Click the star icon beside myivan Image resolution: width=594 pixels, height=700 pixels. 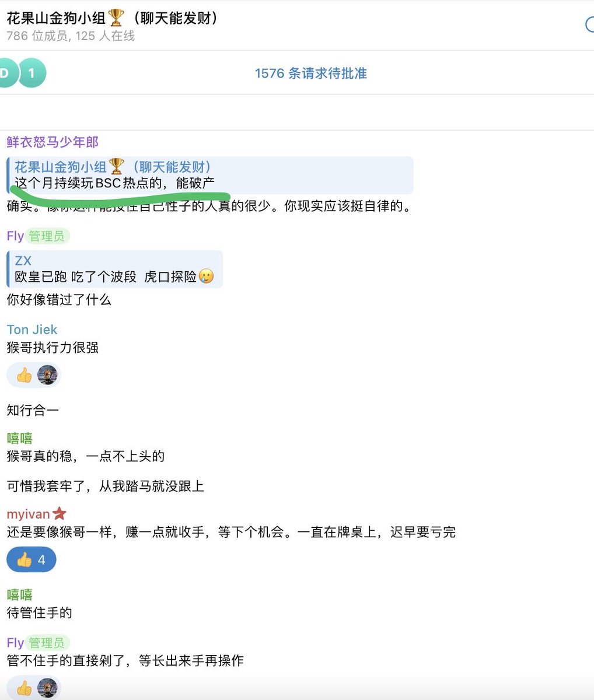60,514
